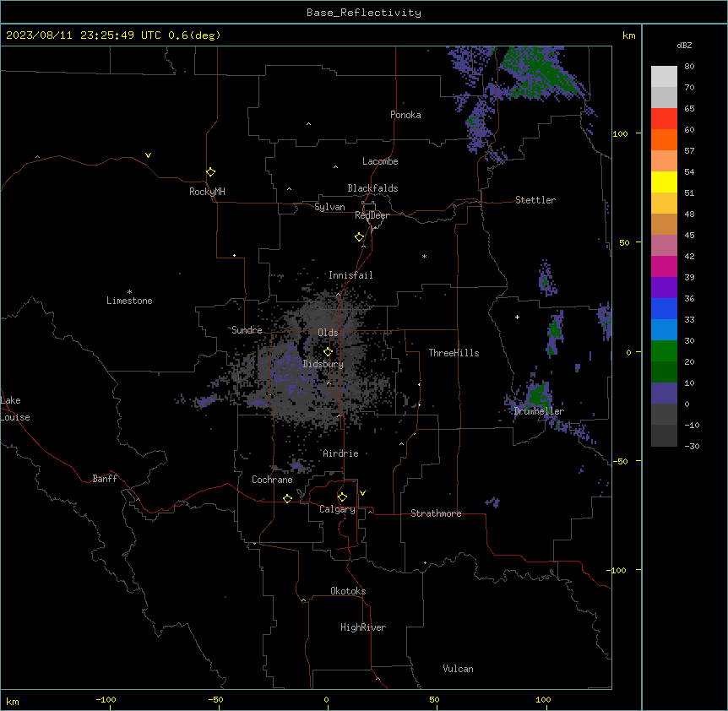Click the RockyMH label
The width and height of the screenshot is (728, 711).
[207, 192]
